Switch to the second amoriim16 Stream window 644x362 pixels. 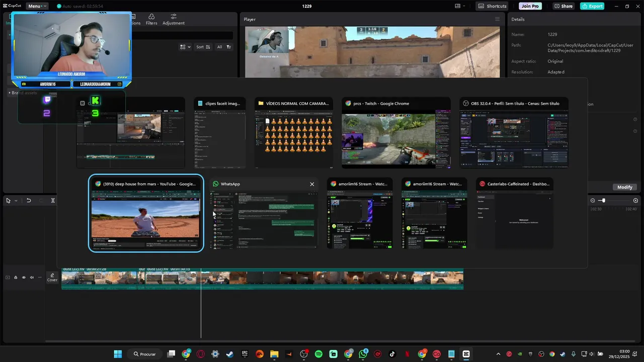coord(434,213)
